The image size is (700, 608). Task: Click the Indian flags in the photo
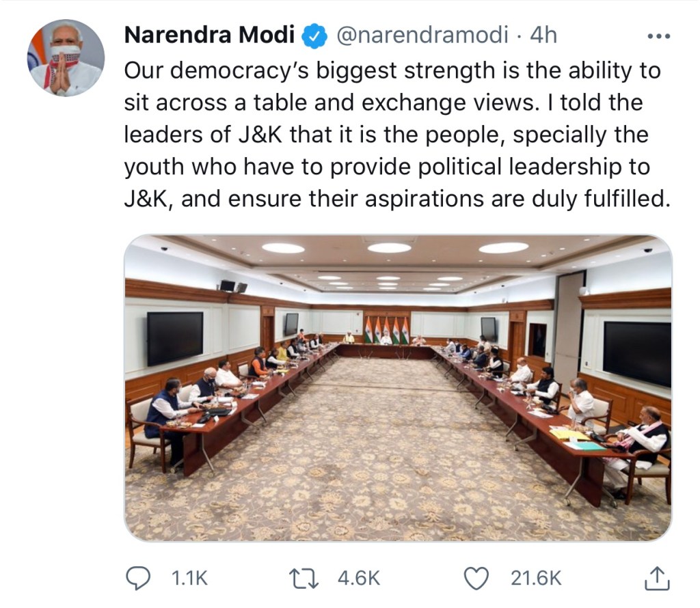pyautogui.click(x=386, y=331)
